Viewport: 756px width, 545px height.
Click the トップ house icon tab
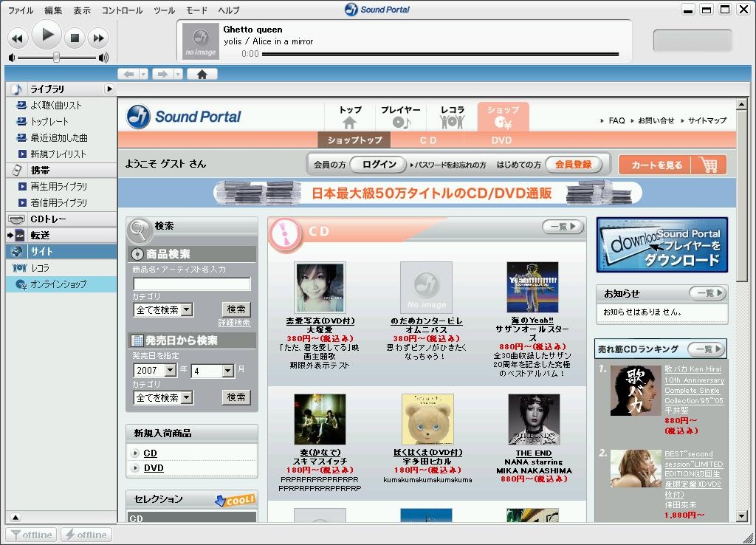(x=350, y=117)
